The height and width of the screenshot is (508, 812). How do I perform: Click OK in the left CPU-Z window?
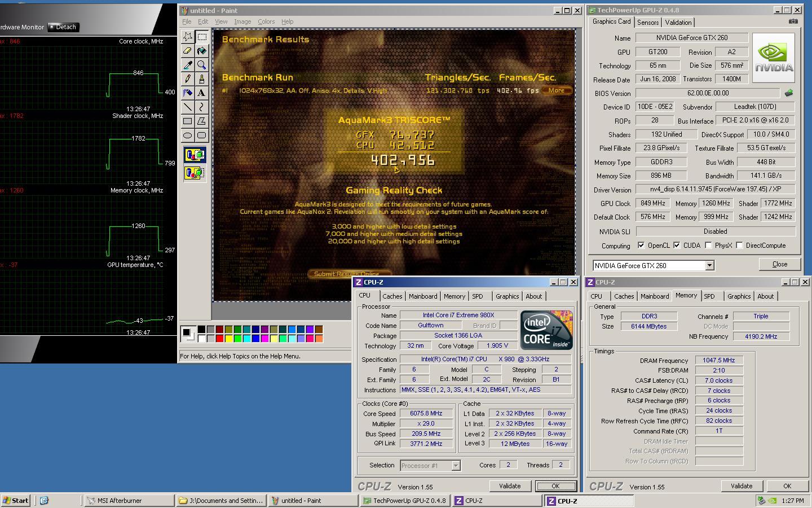tap(555, 486)
